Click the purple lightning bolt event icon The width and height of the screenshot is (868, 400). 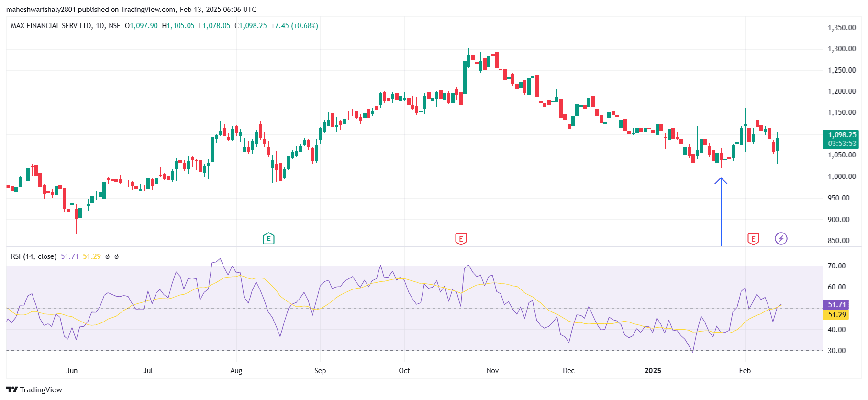pos(781,238)
